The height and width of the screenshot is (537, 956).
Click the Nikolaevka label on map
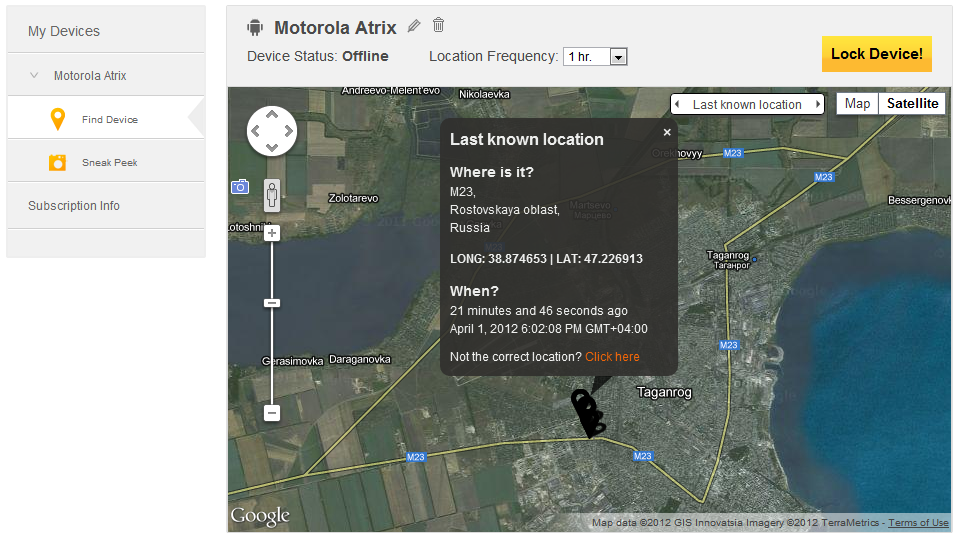point(484,94)
